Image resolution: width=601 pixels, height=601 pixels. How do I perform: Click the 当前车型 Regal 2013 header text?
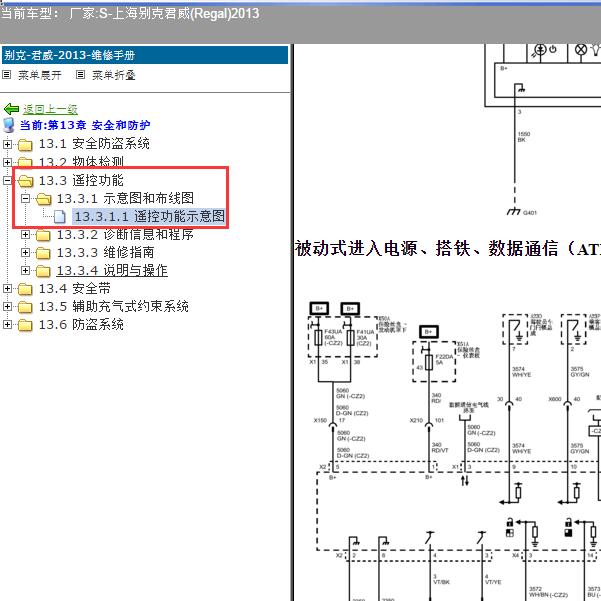tap(130, 14)
